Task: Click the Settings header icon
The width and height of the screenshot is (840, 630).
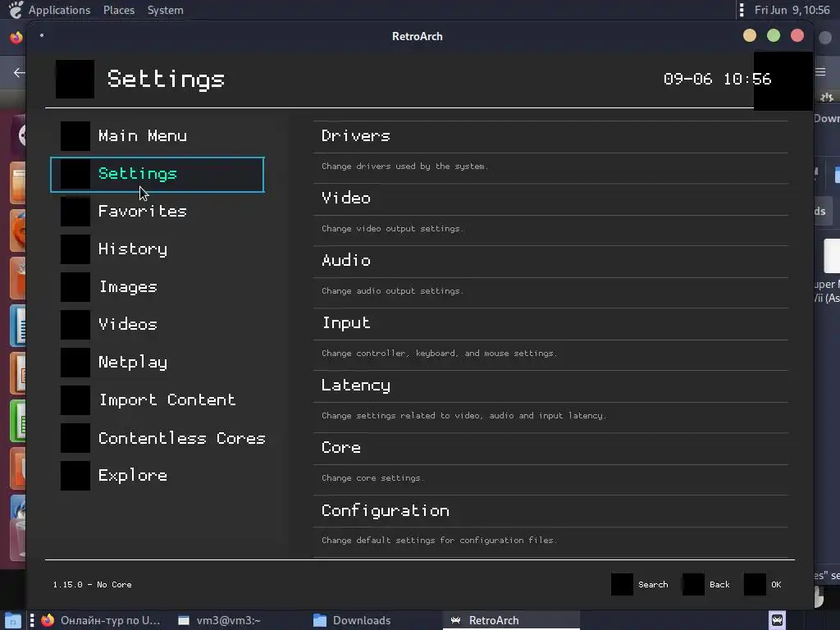Action: (x=75, y=80)
